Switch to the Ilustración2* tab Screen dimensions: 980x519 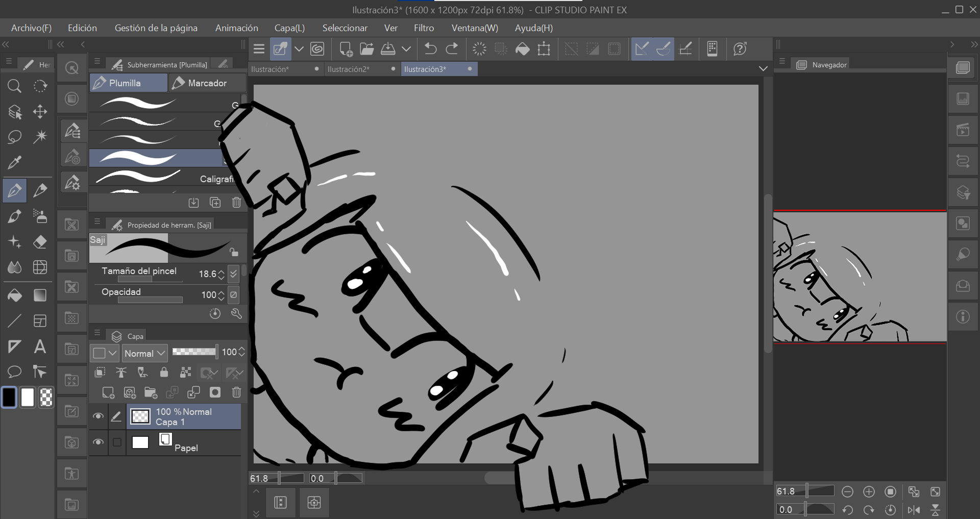pyautogui.click(x=349, y=69)
